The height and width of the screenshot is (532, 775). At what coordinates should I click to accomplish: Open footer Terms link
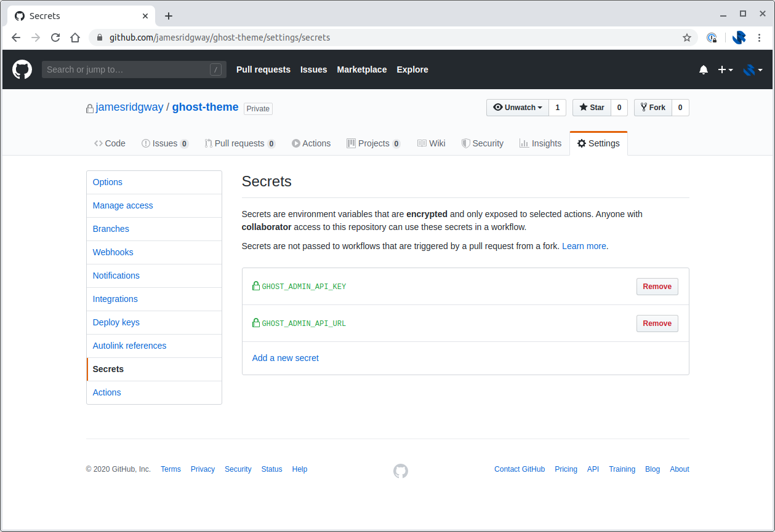coord(171,469)
